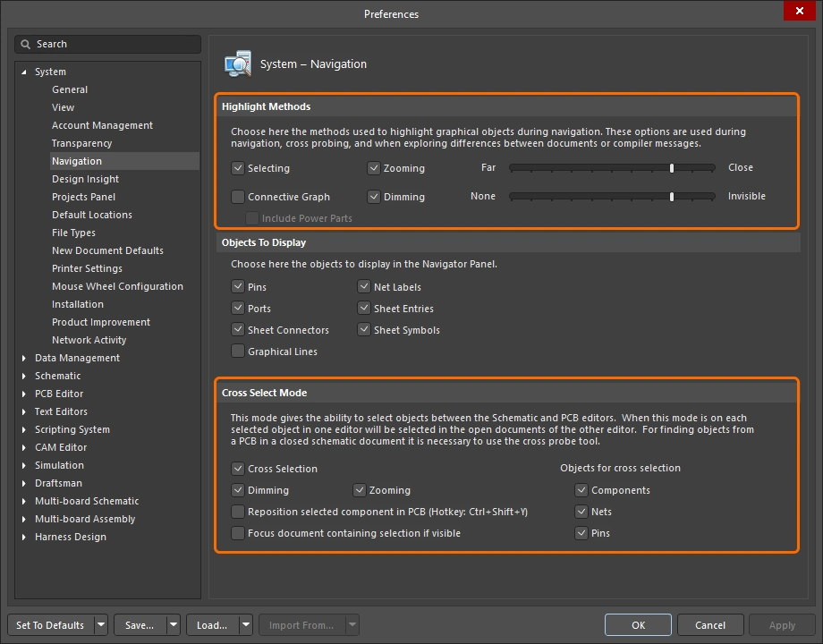
Task: Enable Focus document containing selection
Action: (238, 533)
